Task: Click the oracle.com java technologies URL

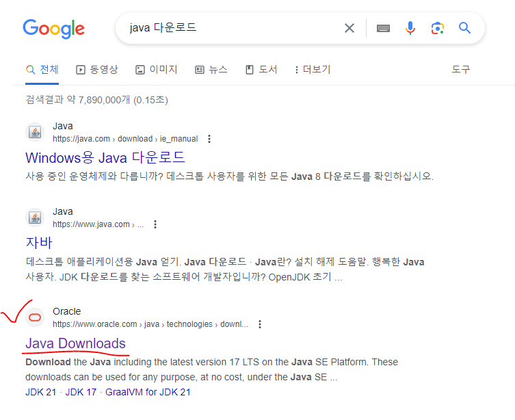Action: pos(150,324)
